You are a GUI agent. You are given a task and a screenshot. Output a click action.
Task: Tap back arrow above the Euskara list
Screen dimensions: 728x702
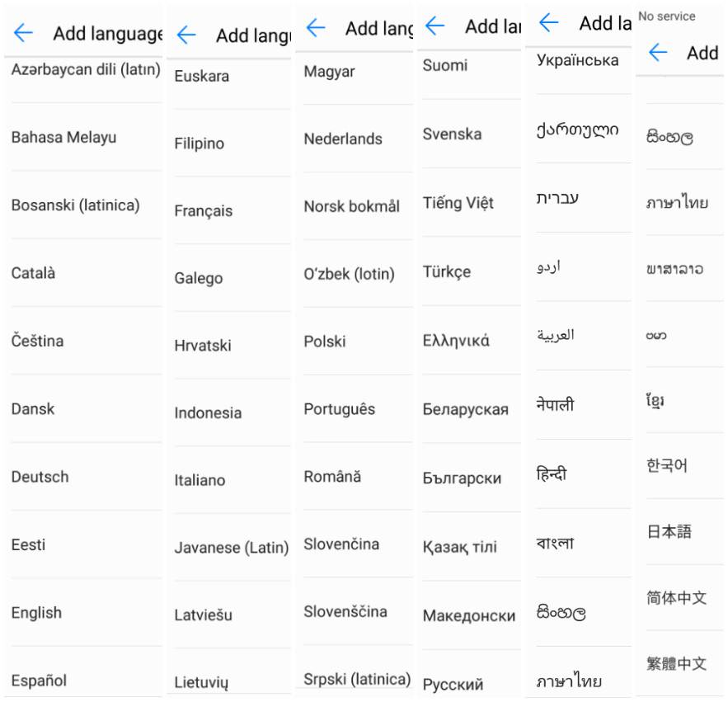pyautogui.click(x=186, y=35)
